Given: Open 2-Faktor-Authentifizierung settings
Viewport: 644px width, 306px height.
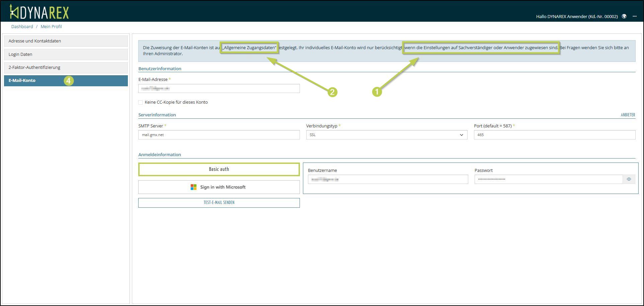Looking at the screenshot, I should coord(66,68).
